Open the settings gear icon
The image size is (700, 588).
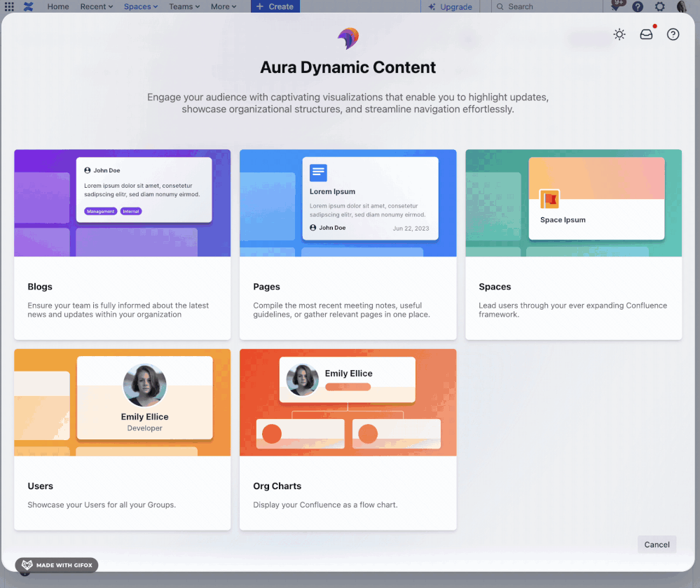(x=660, y=7)
